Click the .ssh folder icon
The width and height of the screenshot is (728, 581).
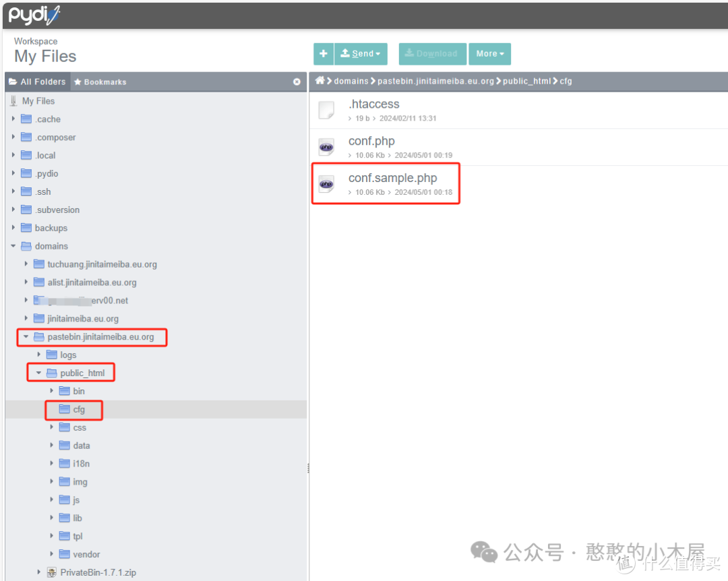[26, 191]
